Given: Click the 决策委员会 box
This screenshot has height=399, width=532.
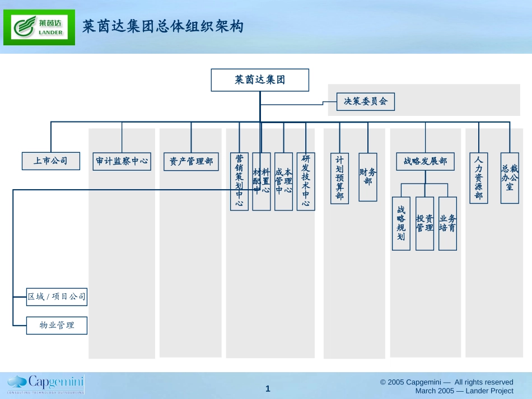Looking at the screenshot, I should click(366, 101).
